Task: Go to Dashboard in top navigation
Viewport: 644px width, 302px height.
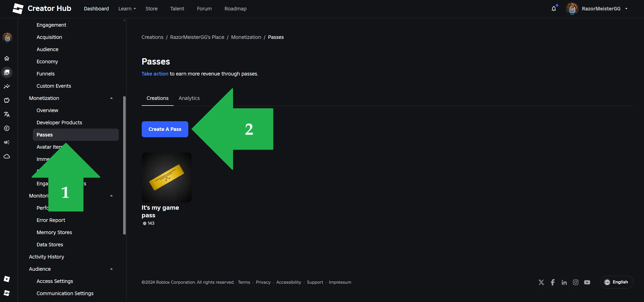Action: click(x=96, y=9)
